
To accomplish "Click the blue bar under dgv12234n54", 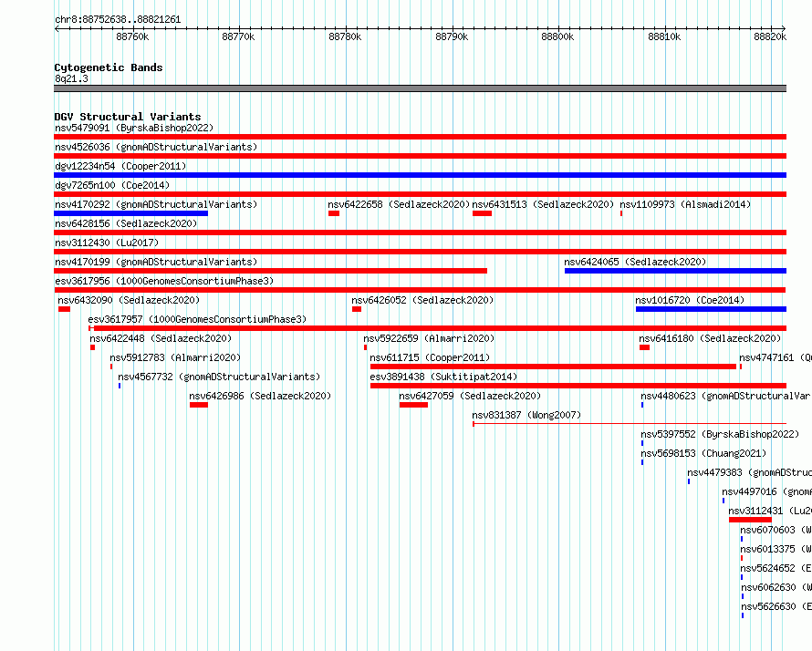I will pyautogui.click(x=420, y=175).
